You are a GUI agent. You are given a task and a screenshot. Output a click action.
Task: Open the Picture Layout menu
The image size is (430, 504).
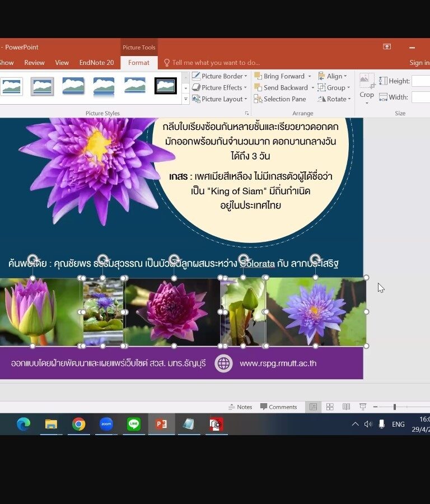(219, 99)
